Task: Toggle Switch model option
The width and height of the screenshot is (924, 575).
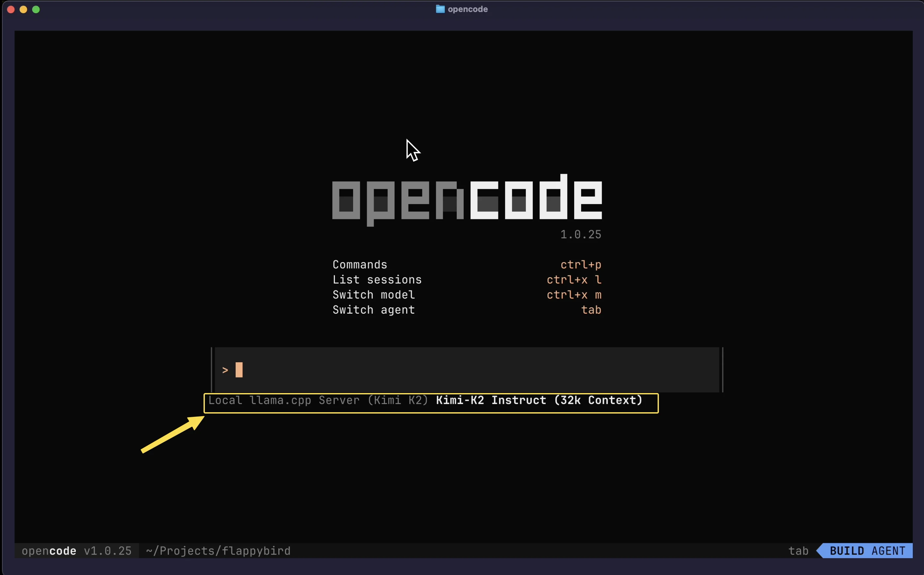Action: tap(374, 295)
